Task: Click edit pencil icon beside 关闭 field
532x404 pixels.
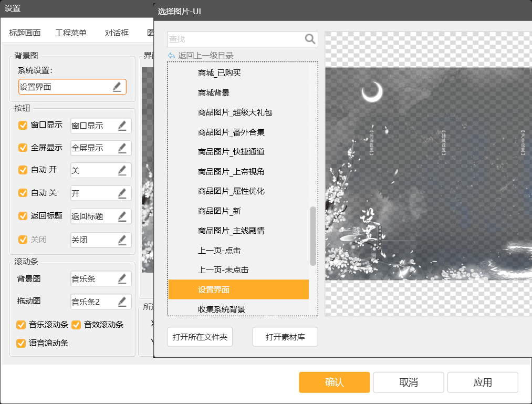Action: tap(122, 240)
